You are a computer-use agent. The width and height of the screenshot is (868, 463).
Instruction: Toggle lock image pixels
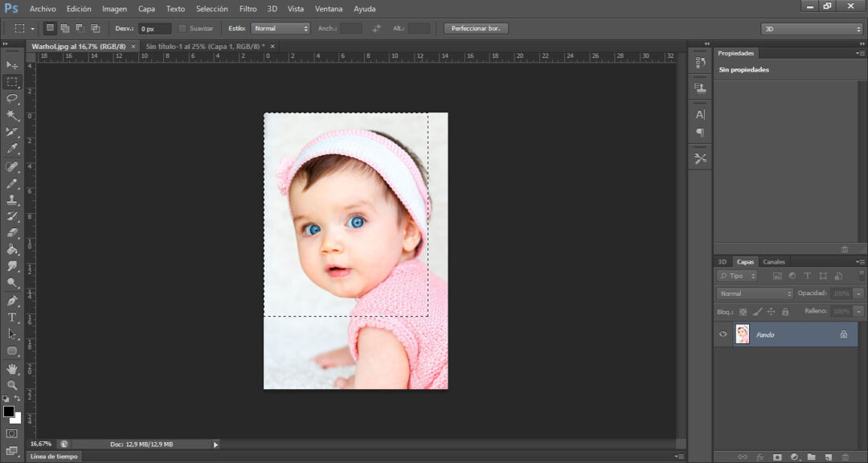click(x=757, y=313)
